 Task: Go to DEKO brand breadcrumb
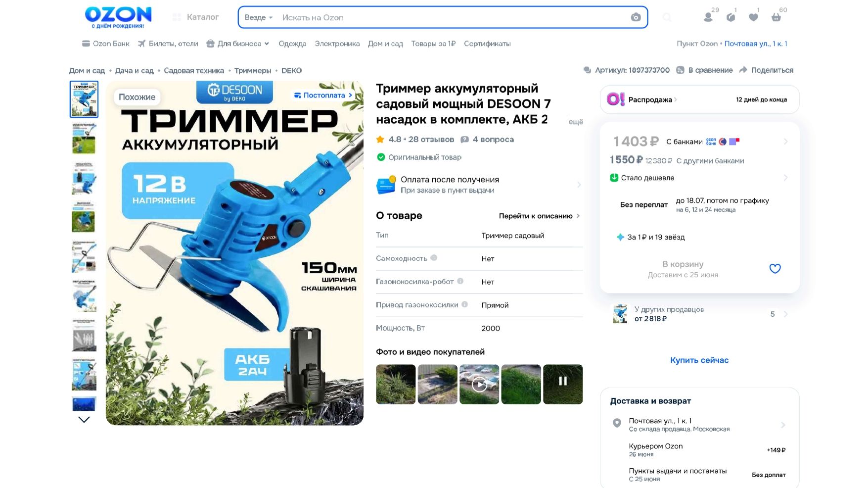click(x=291, y=71)
